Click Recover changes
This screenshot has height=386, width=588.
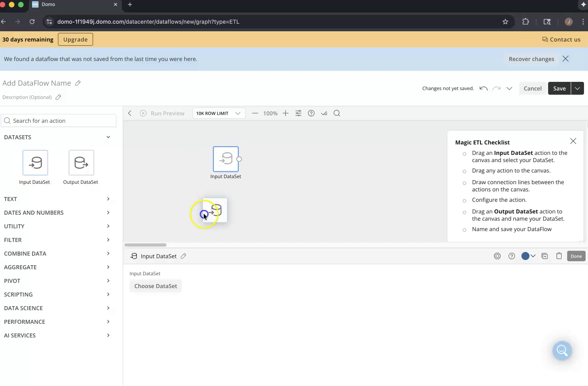tap(531, 59)
